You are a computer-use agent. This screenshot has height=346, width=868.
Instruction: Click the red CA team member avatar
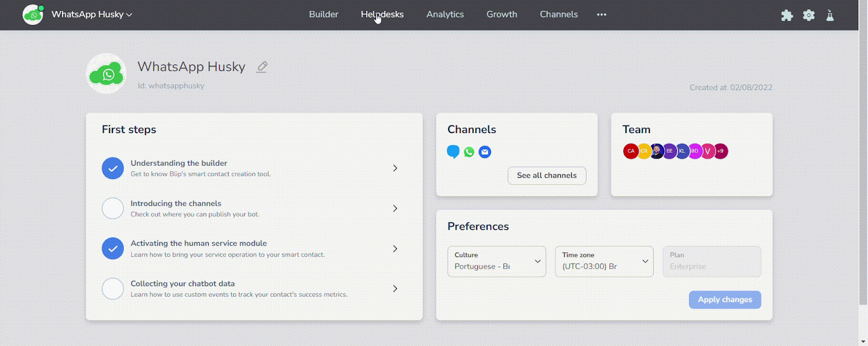click(630, 151)
